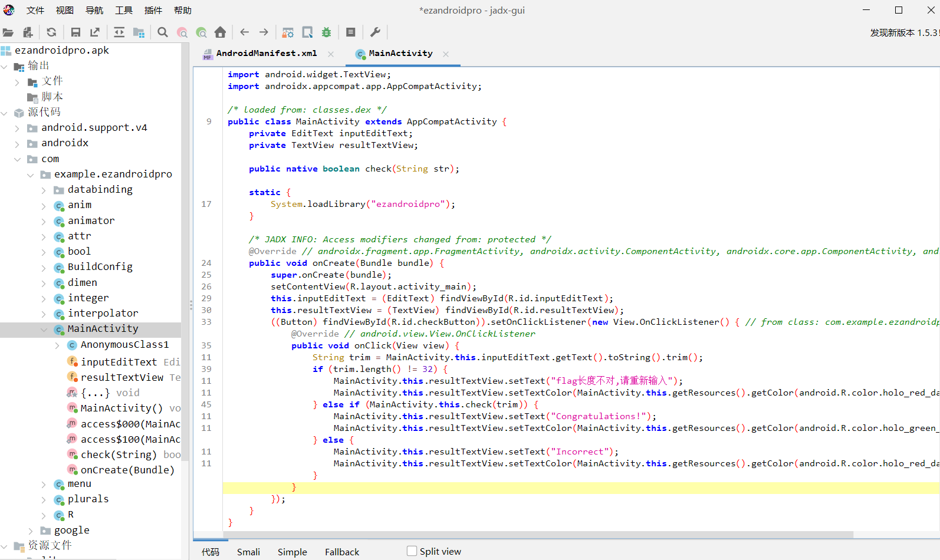Save all using the floppy disk icon
This screenshot has height=560, width=940.
tap(75, 32)
